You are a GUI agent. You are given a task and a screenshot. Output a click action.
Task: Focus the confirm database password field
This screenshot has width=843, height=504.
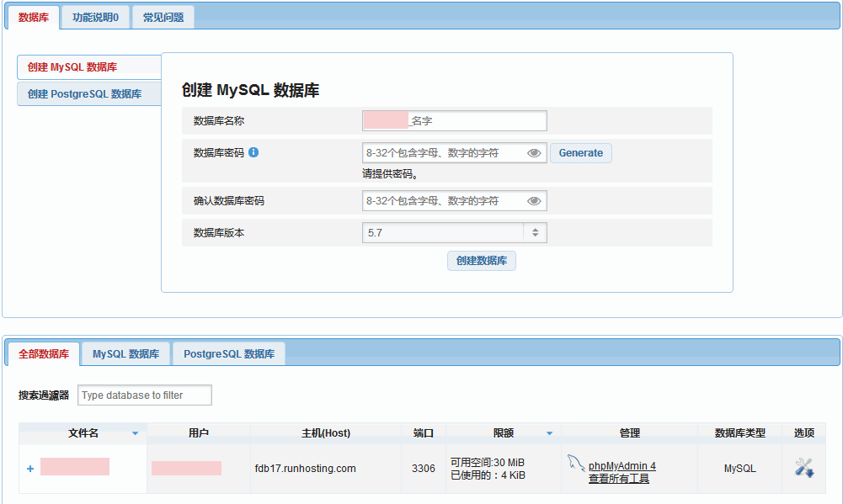(x=454, y=201)
